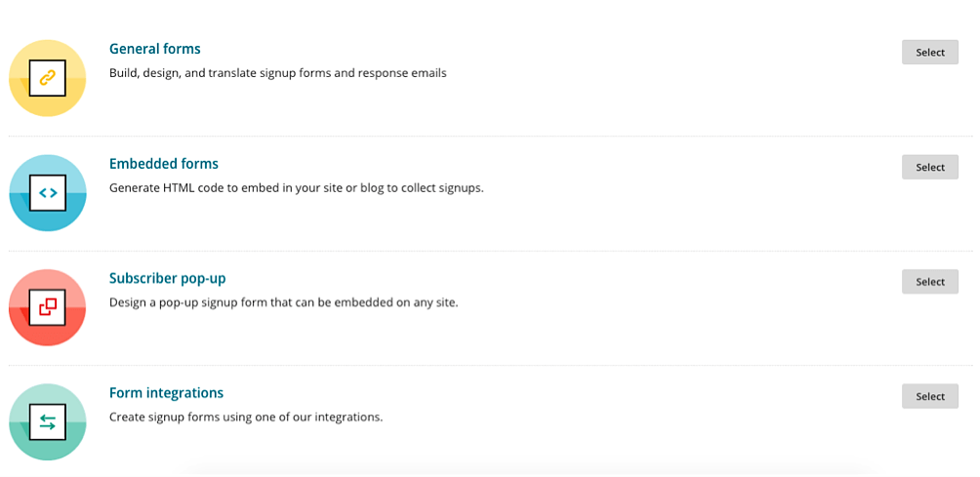Click the 'Generate HTML code' description text
The width and height of the screenshot is (980, 477).
tap(297, 188)
